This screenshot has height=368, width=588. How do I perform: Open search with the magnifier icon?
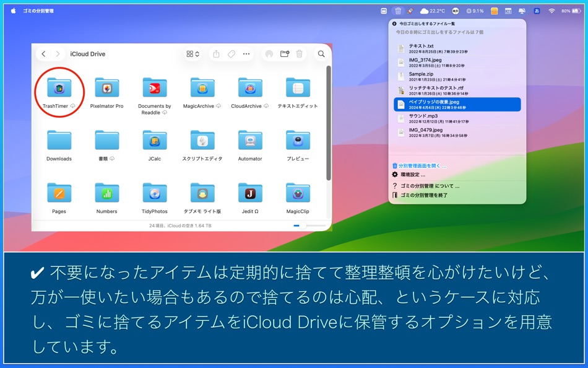pyautogui.click(x=321, y=54)
